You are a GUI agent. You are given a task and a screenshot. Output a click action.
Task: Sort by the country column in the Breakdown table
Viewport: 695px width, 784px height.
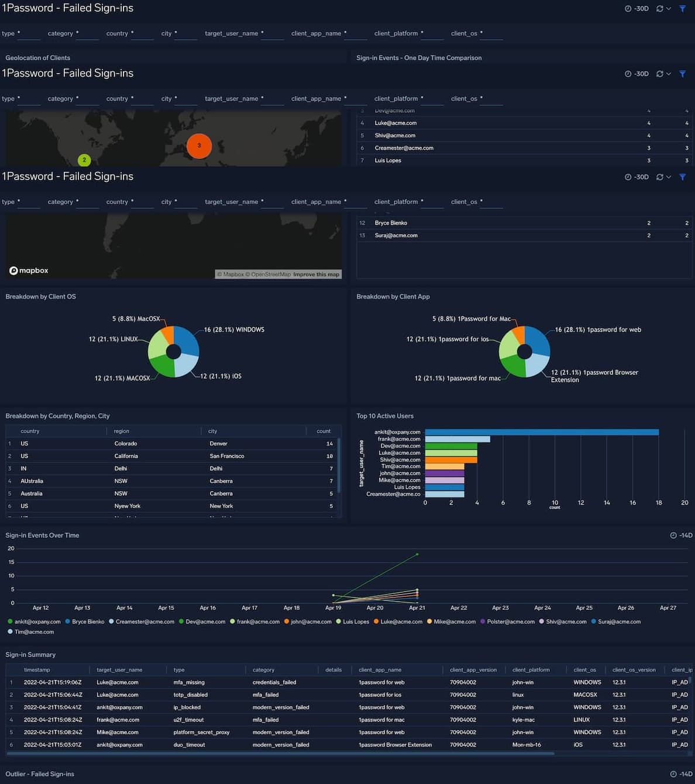click(30, 431)
